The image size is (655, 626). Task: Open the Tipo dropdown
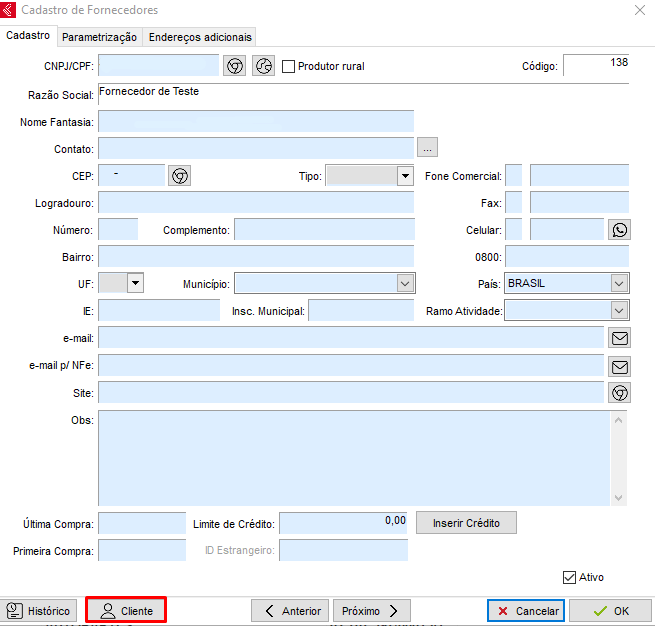tap(405, 176)
